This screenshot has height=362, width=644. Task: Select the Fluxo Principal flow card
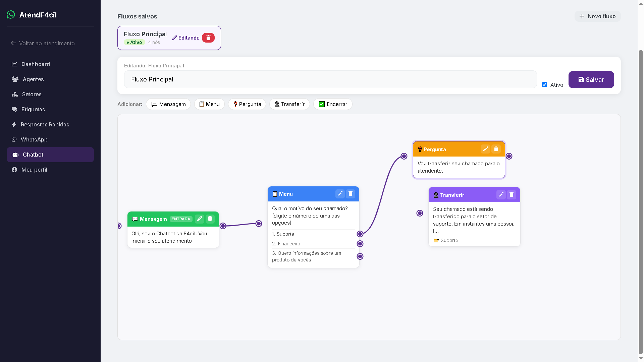tap(169, 38)
